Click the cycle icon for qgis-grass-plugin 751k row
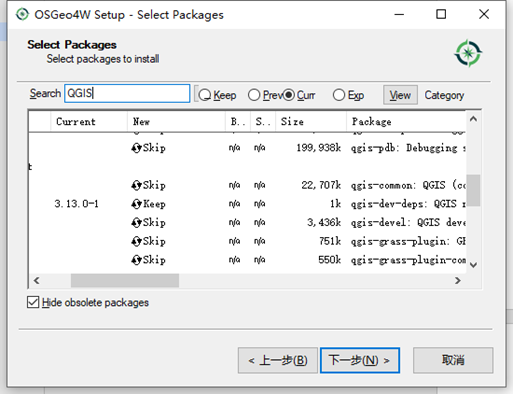The width and height of the screenshot is (513, 394). (x=136, y=241)
